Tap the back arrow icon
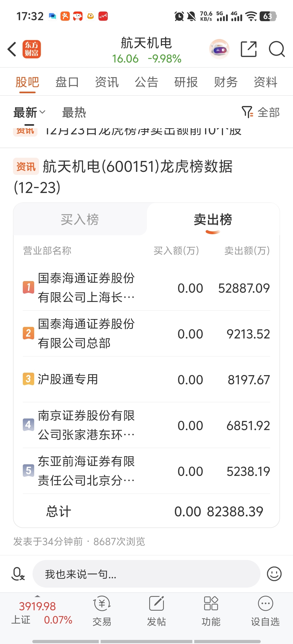This screenshot has width=293, height=644. click(x=12, y=49)
